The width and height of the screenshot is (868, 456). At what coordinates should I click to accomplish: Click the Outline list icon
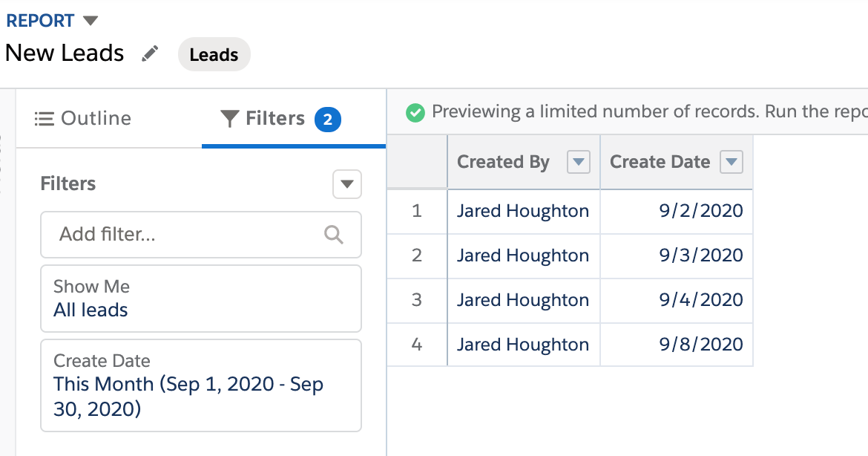[45, 119]
